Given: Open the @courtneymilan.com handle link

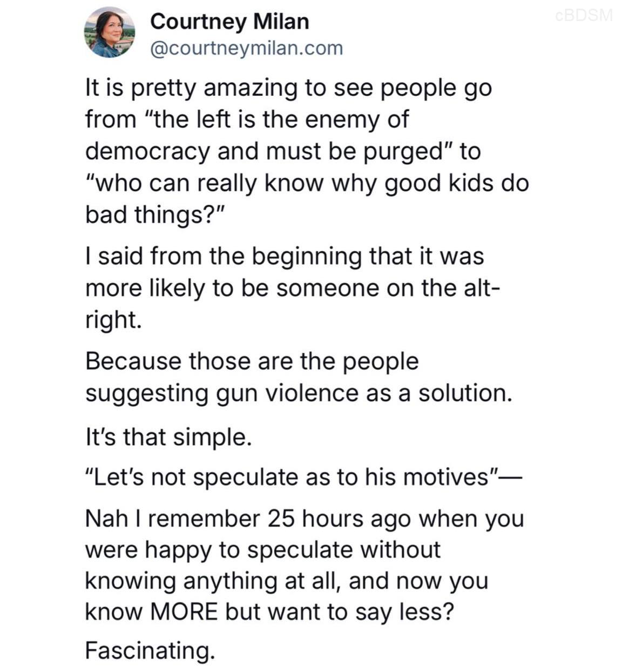Looking at the screenshot, I should [246, 48].
